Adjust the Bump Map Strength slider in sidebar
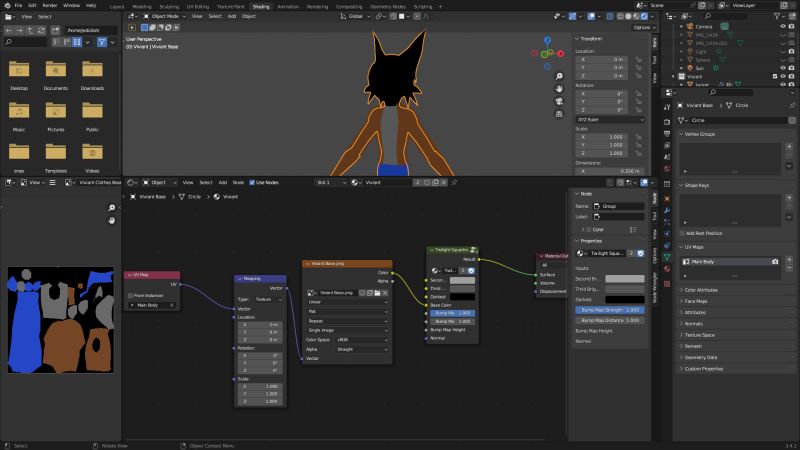Screen dimensions: 800x450 pyautogui.click(x=610, y=310)
